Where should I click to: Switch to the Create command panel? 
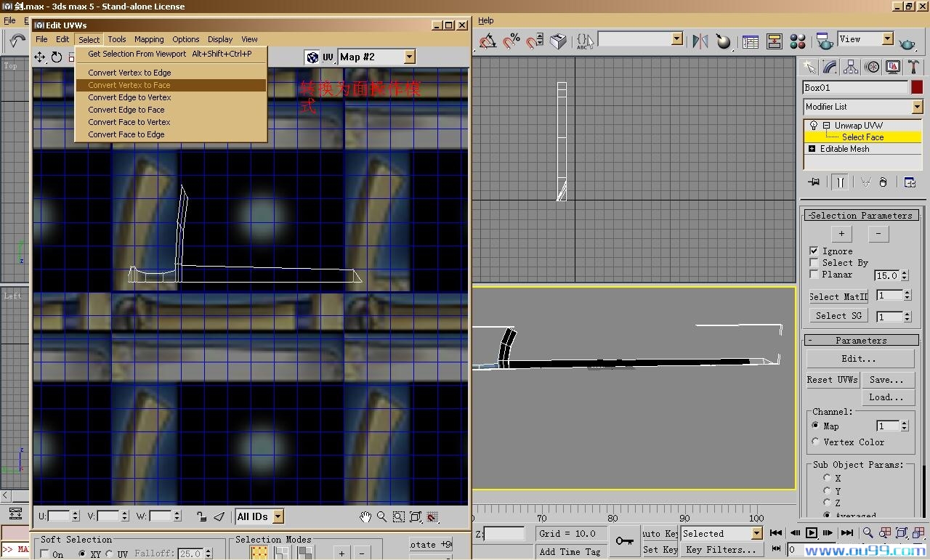(809, 67)
